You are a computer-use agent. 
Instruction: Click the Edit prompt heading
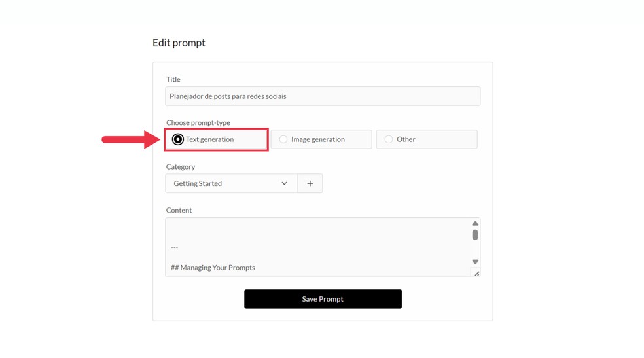tap(179, 43)
